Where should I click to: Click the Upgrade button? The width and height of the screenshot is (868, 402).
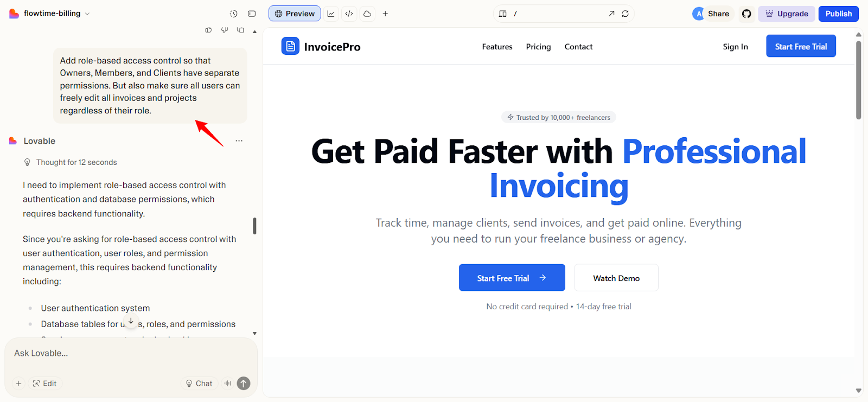(787, 14)
